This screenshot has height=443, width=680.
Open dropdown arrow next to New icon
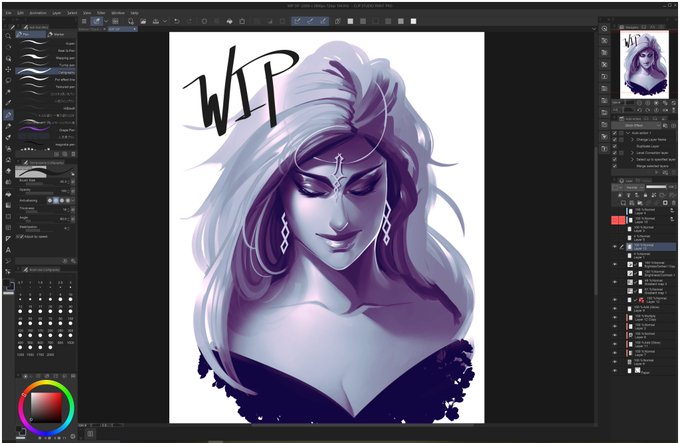pos(106,21)
